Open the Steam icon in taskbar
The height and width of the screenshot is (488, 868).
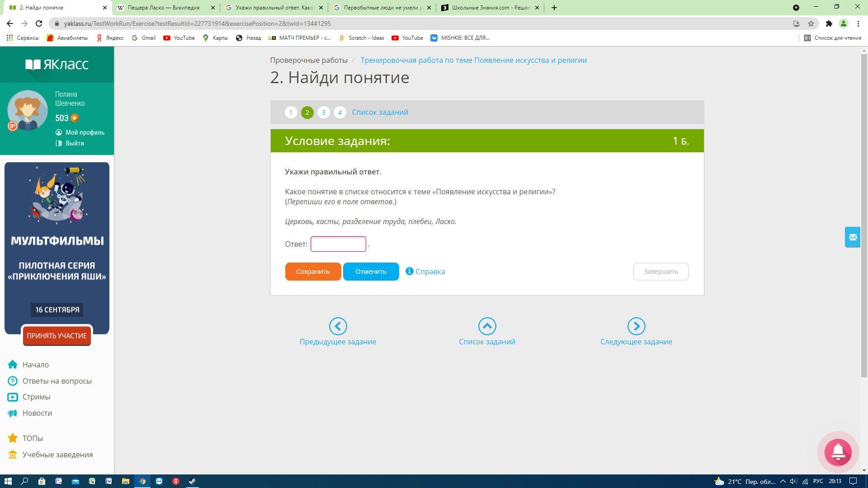pos(193,481)
